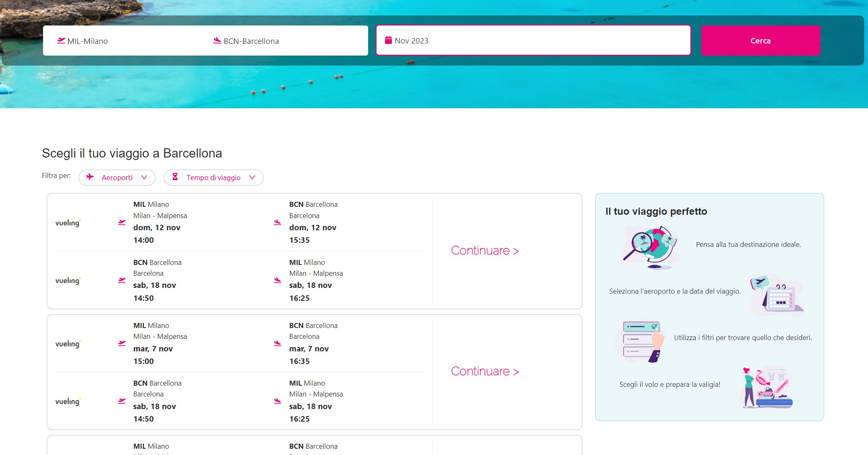The width and height of the screenshot is (868, 455).
Task: Click the landing plane icon beside BCN-Barcellona
Action: tap(217, 41)
